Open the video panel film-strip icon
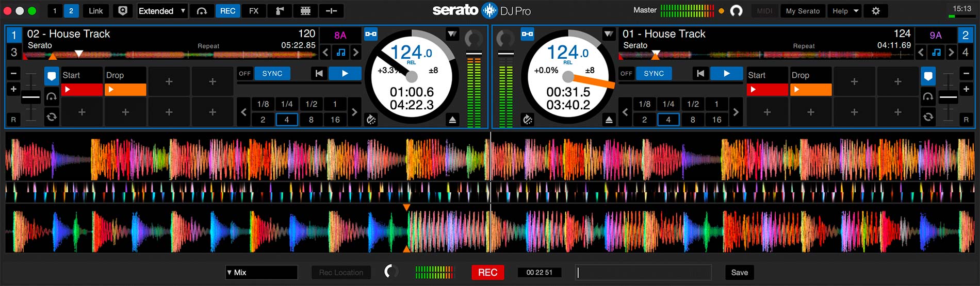Viewport: 980px width, 286px height. [305, 11]
